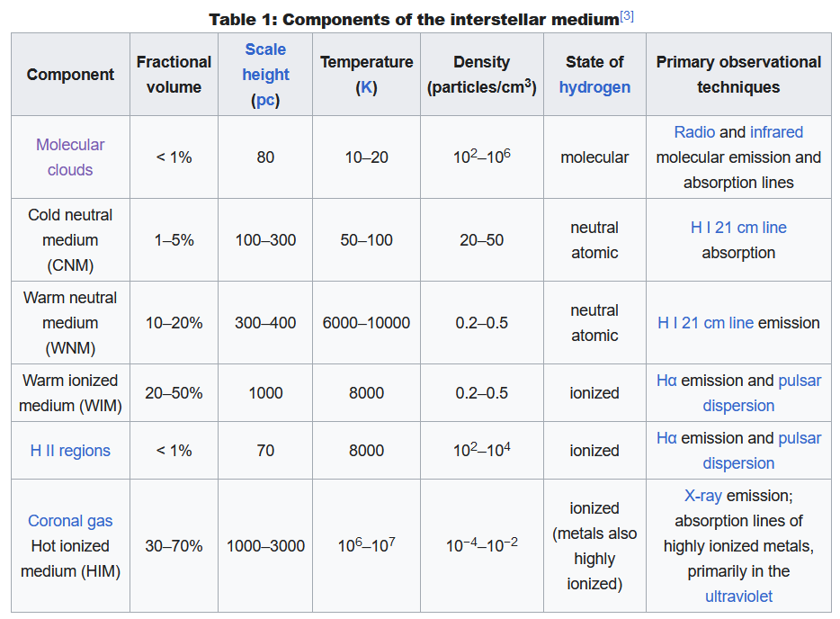Follow the infrared link
Viewport: 840px width, 619px height.
pos(776,132)
